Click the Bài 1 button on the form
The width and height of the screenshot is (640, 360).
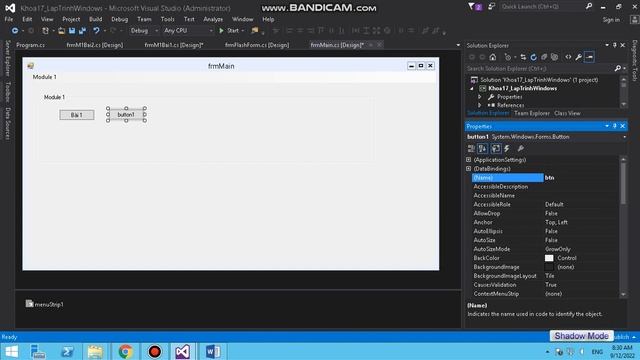tap(77, 115)
